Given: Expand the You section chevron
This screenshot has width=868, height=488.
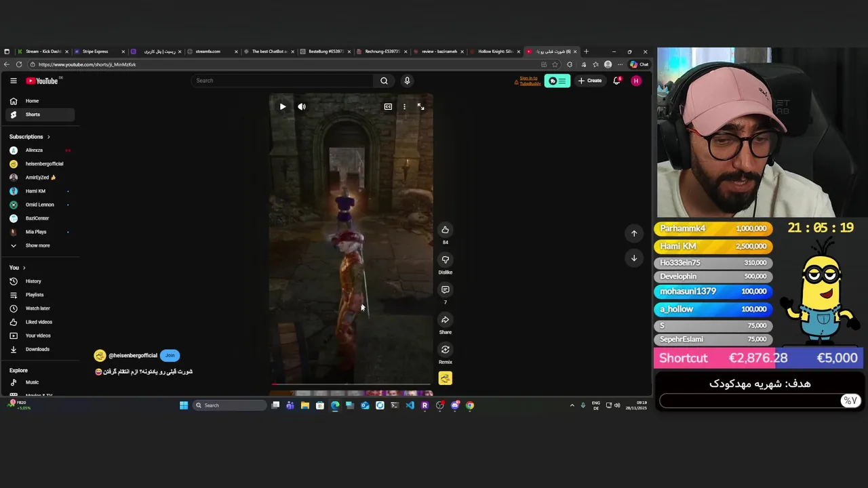Looking at the screenshot, I should pyautogui.click(x=24, y=268).
